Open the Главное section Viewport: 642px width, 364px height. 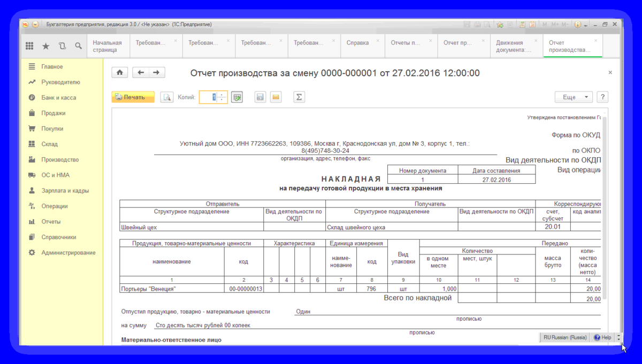[52, 67]
